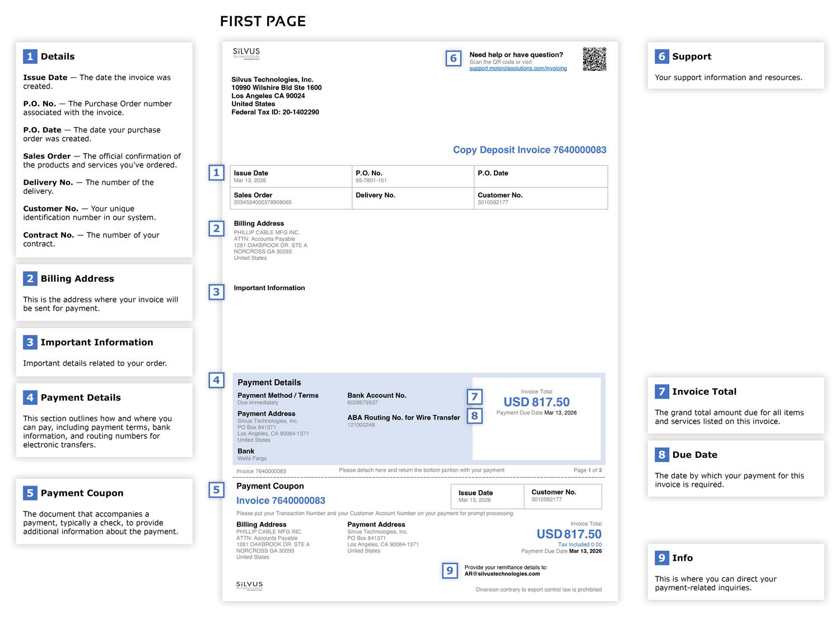Click outlined marker 1 beside Issue Date row

coord(216,173)
